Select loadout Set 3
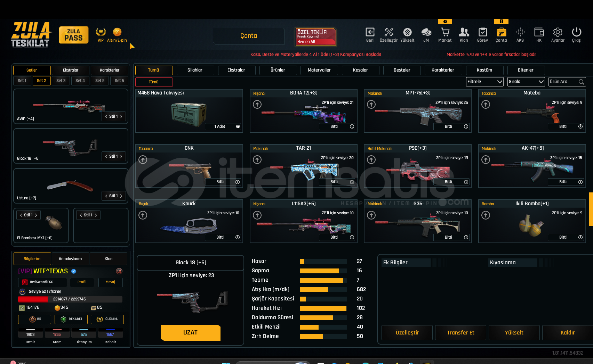The height and width of the screenshot is (364, 593). coord(61,81)
